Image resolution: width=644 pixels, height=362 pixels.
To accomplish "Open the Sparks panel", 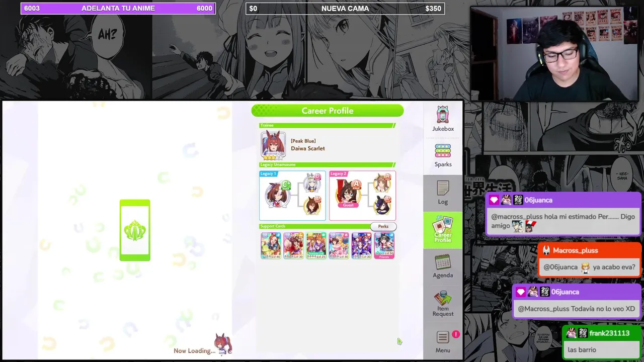I will coord(443,155).
